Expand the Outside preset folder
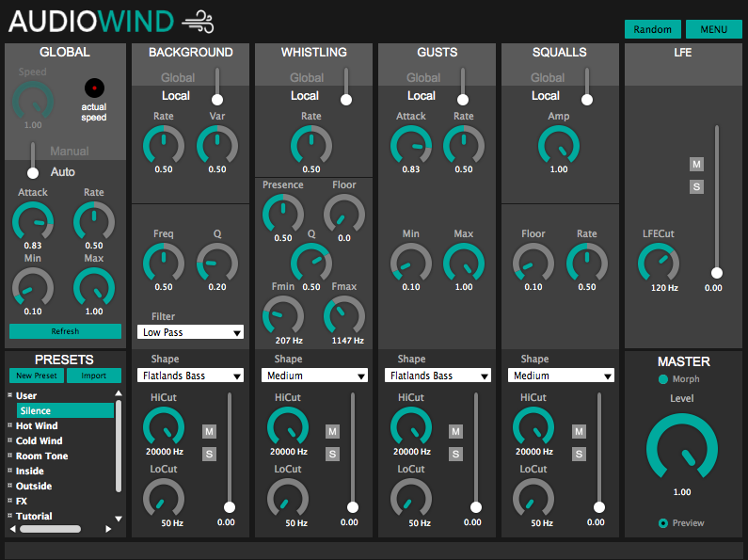Screen dimensions: 748x560 [x=9, y=485]
